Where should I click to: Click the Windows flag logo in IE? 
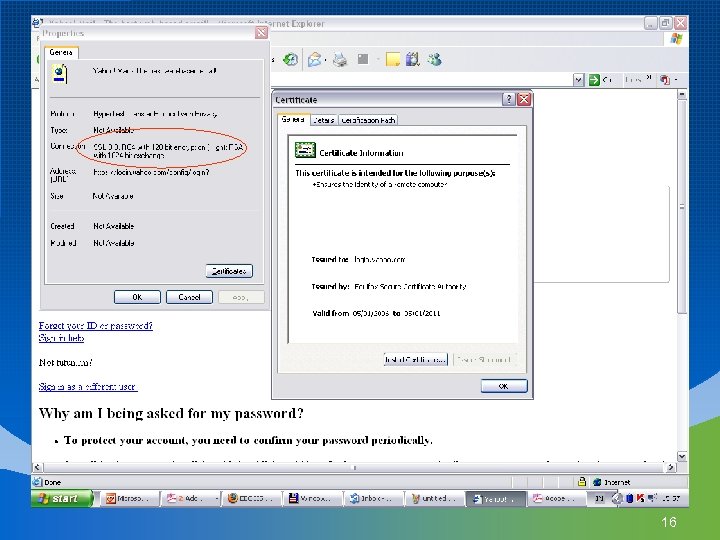(676, 39)
